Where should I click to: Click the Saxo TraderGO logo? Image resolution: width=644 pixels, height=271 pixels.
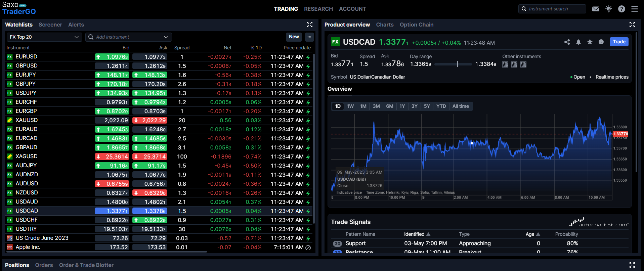pyautogui.click(x=19, y=8)
